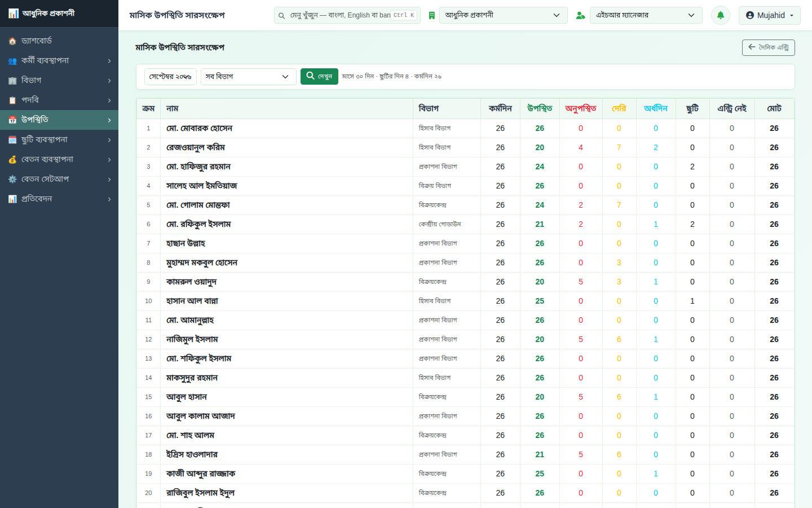This screenshot has height=508, width=812.
Task: Click the ড্যাশবোর্ড home icon
Action: (12, 41)
